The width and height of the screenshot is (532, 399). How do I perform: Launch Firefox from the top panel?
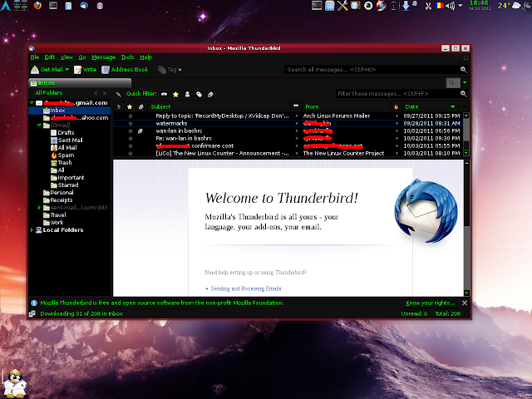pos(37,6)
